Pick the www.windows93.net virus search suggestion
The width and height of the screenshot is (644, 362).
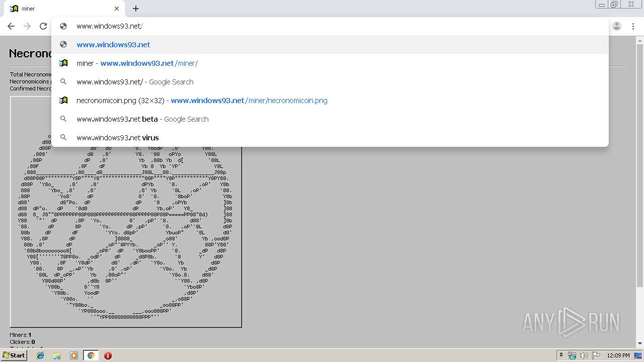(x=330, y=138)
